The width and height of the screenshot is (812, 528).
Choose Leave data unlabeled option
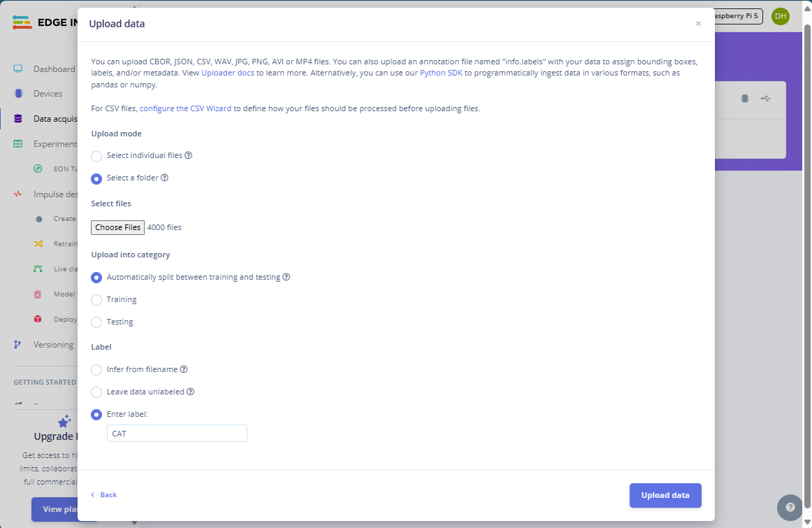point(97,392)
